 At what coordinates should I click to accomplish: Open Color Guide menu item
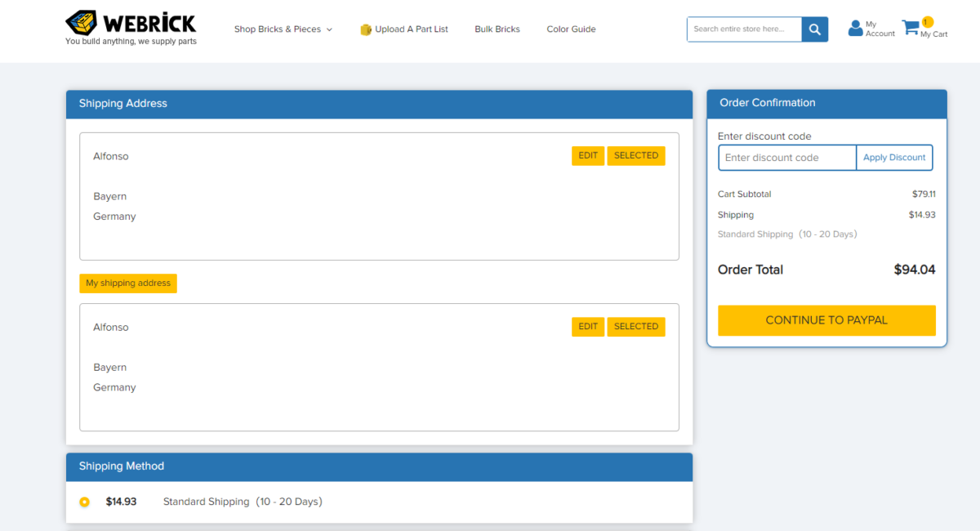pyautogui.click(x=571, y=29)
